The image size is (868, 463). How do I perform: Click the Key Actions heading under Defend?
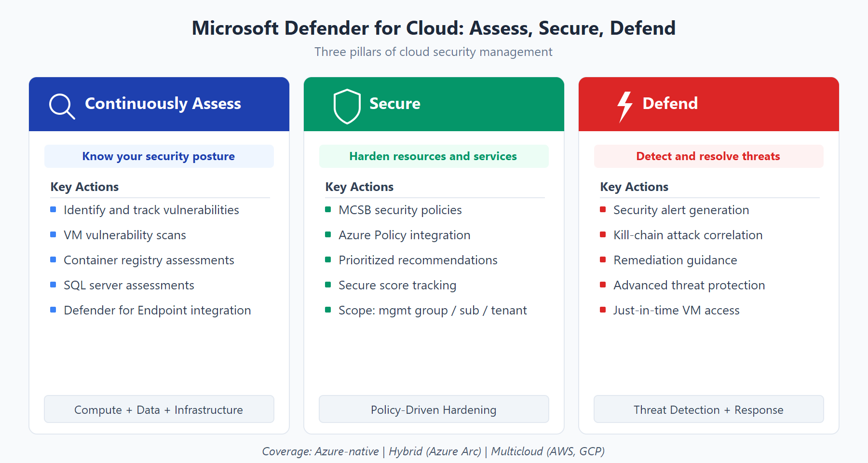tap(634, 187)
